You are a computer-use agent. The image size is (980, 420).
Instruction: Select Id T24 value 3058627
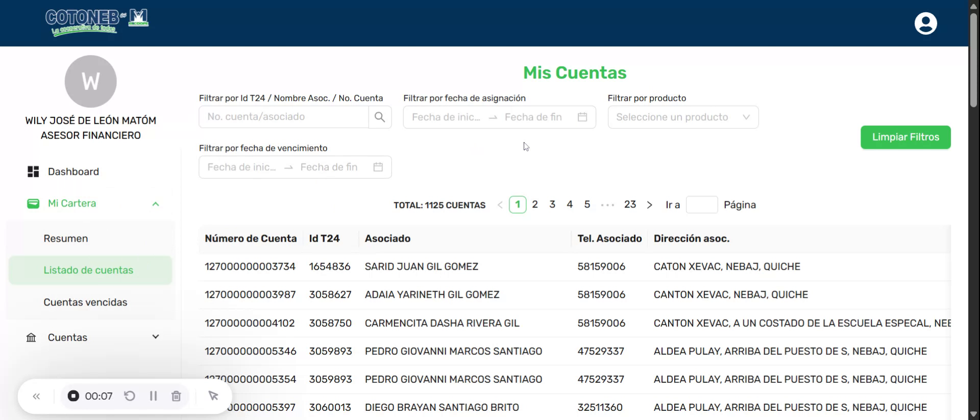pos(330,295)
